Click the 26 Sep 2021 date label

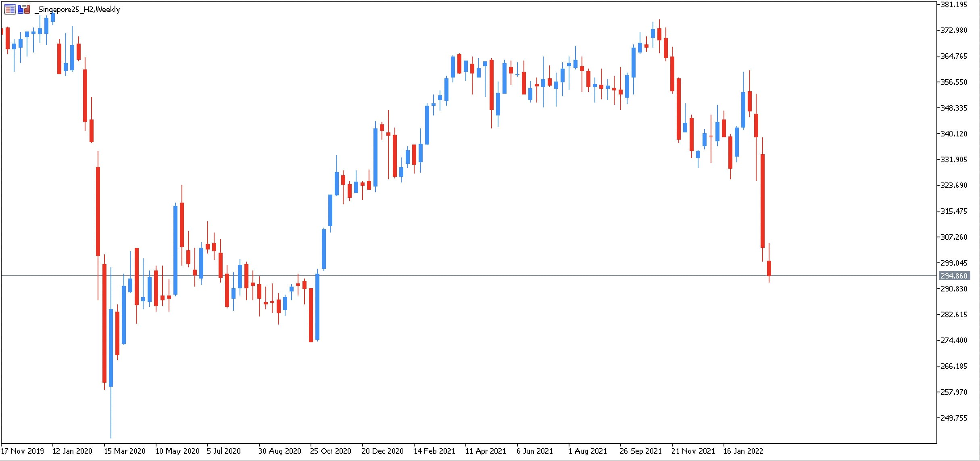coord(640,451)
